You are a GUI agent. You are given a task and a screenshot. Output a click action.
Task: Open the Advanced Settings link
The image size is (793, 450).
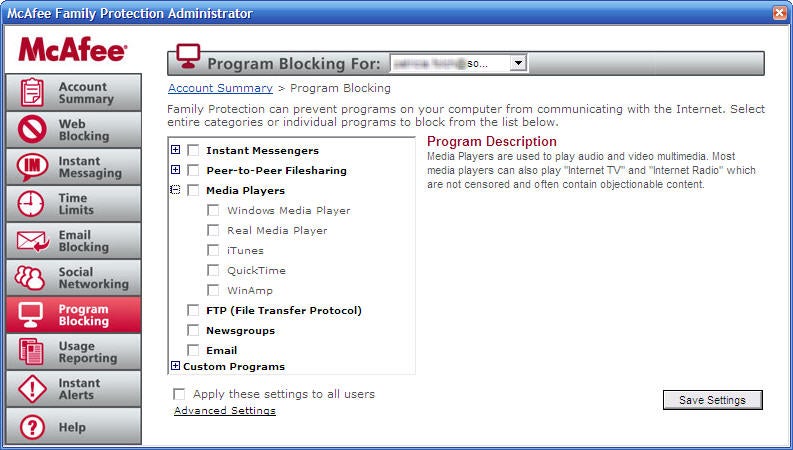225,411
